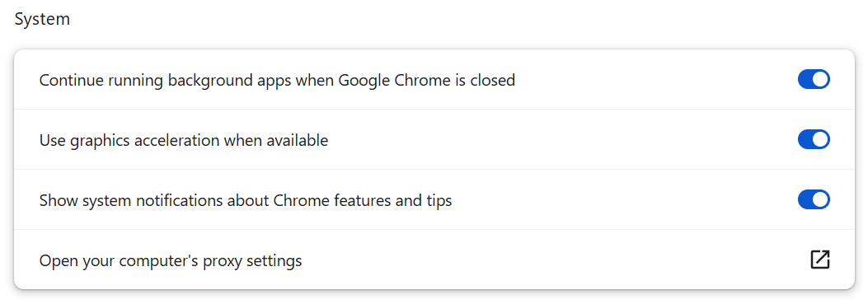This screenshot has width=868, height=304.
Task: Click empty space in graphics acceleration row
Action: click(554, 139)
